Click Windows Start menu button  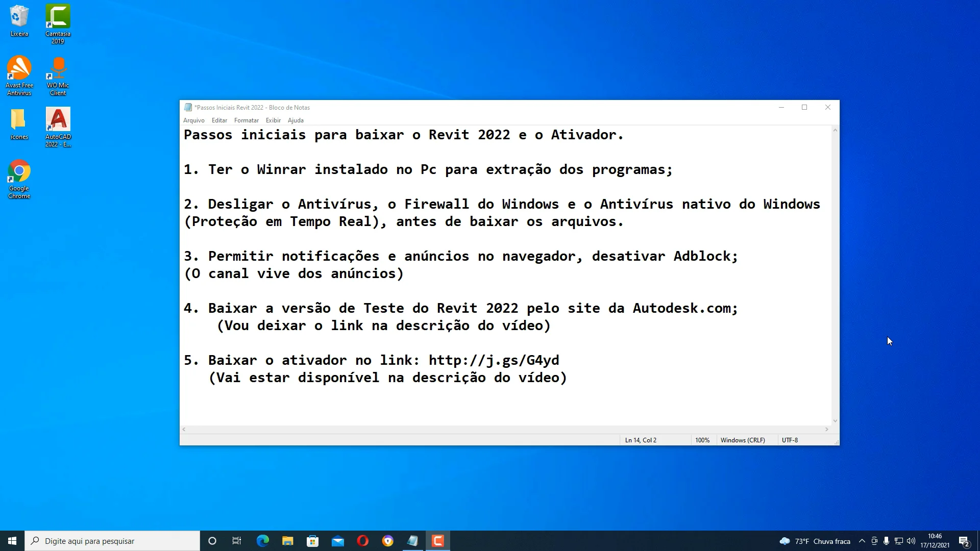point(12,541)
